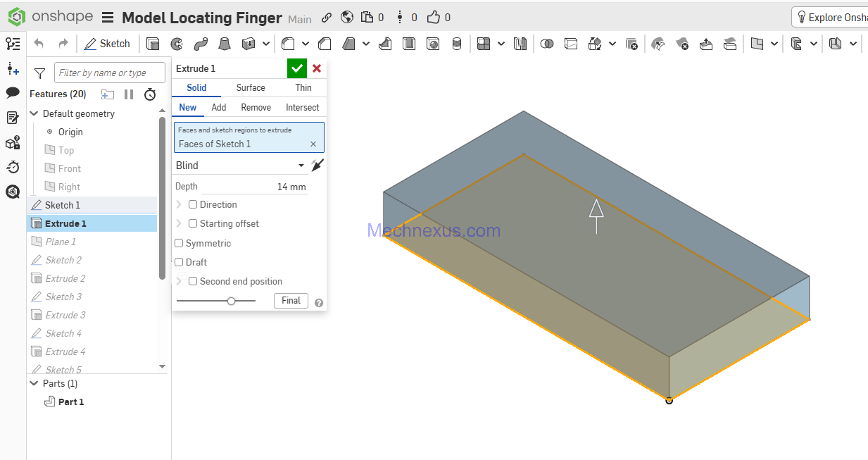The height and width of the screenshot is (460, 868).
Task: Switch to the Surface tab
Action: coord(251,88)
